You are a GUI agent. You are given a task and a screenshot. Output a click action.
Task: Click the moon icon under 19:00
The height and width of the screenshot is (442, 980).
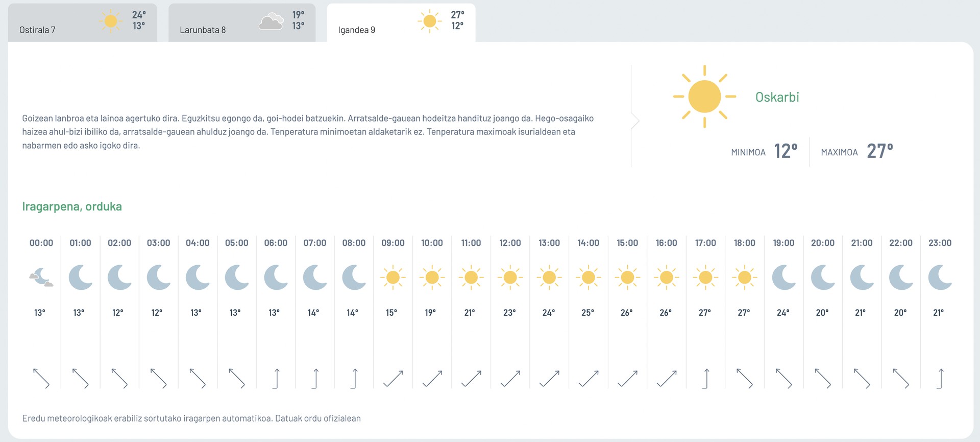784,277
